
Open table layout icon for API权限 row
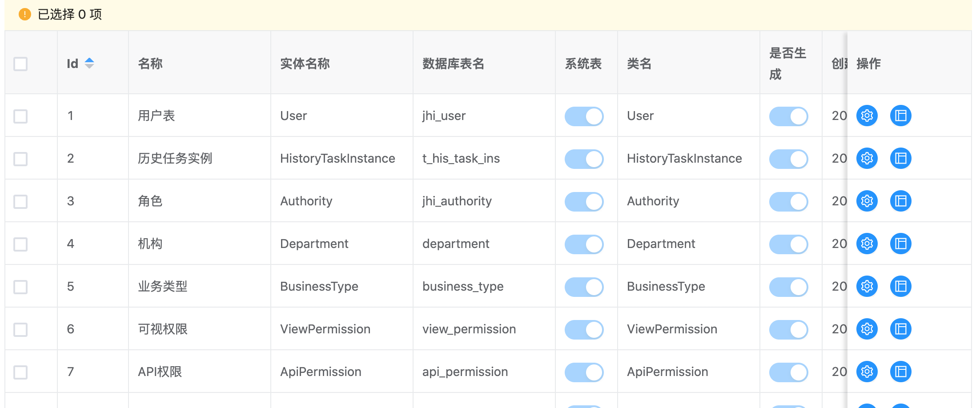[x=900, y=372]
